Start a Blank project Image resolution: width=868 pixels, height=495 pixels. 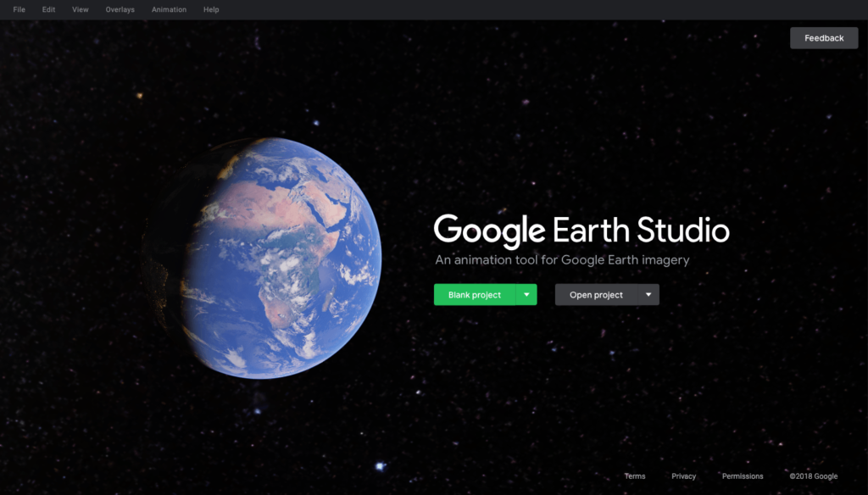click(x=475, y=295)
